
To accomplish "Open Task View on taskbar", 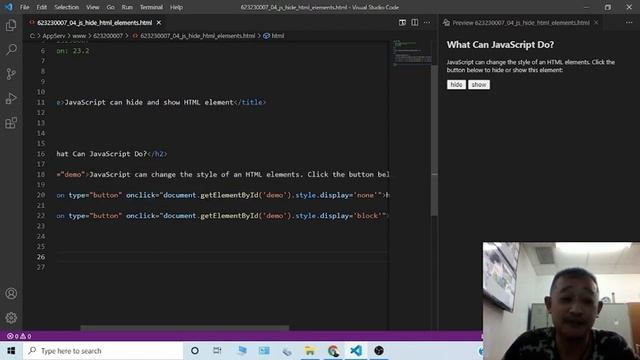I will 217,351.
